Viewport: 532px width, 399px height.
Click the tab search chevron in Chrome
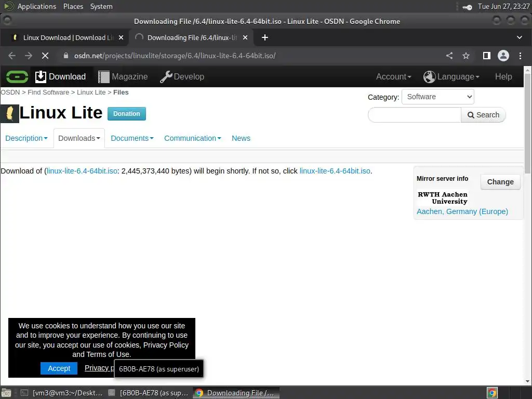(x=520, y=37)
